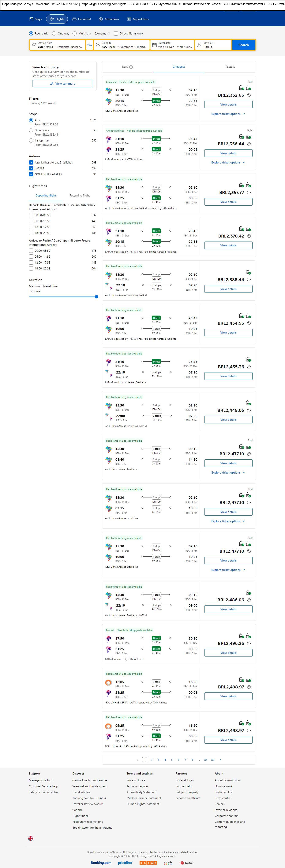Click the Car rental car icon
285x868 pixels.
74,19
